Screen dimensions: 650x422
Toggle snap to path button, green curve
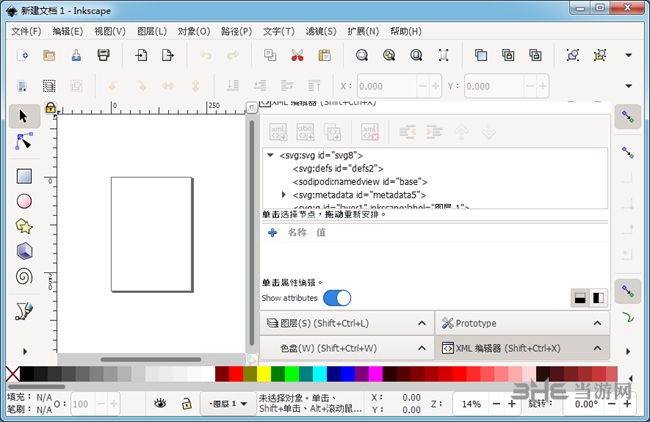(628, 318)
